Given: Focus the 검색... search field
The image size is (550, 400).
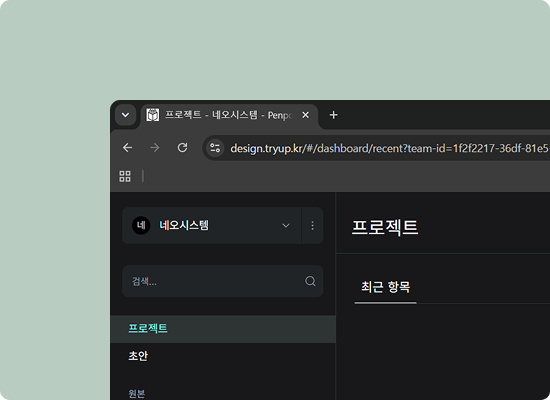Looking at the screenshot, I should [222, 281].
